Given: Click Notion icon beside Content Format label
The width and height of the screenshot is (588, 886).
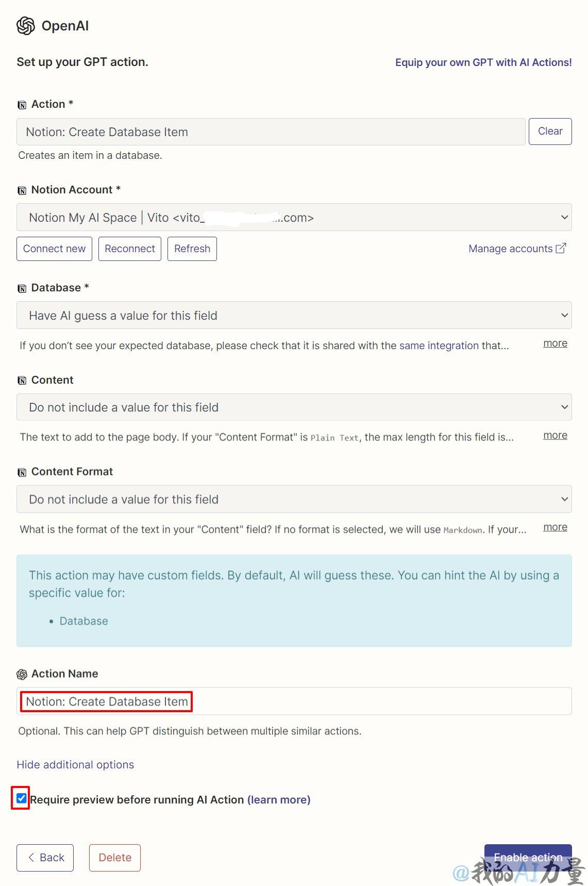Looking at the screenshot, I should [22, 472].
